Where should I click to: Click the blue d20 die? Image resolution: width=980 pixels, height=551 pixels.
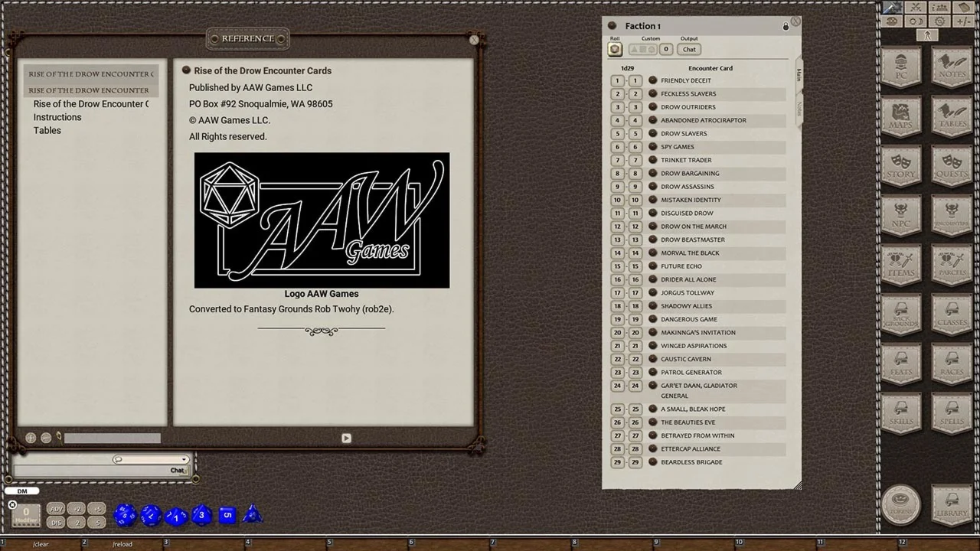tap(125, 515)
